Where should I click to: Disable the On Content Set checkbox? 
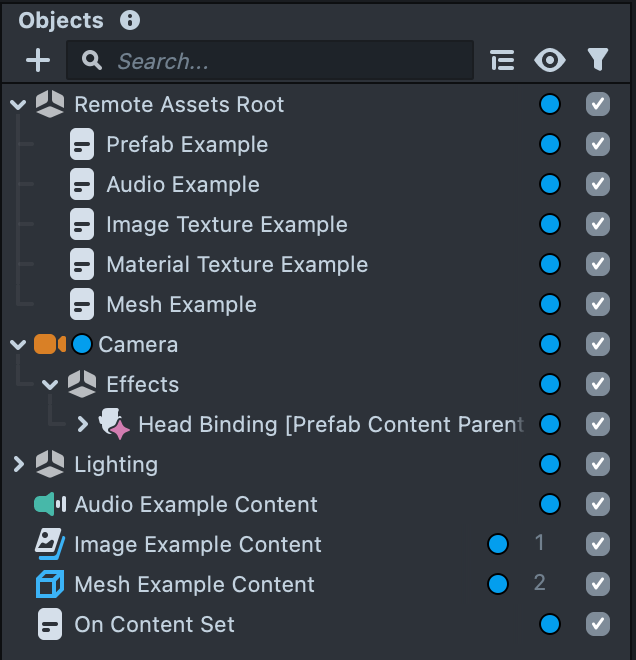597,625
